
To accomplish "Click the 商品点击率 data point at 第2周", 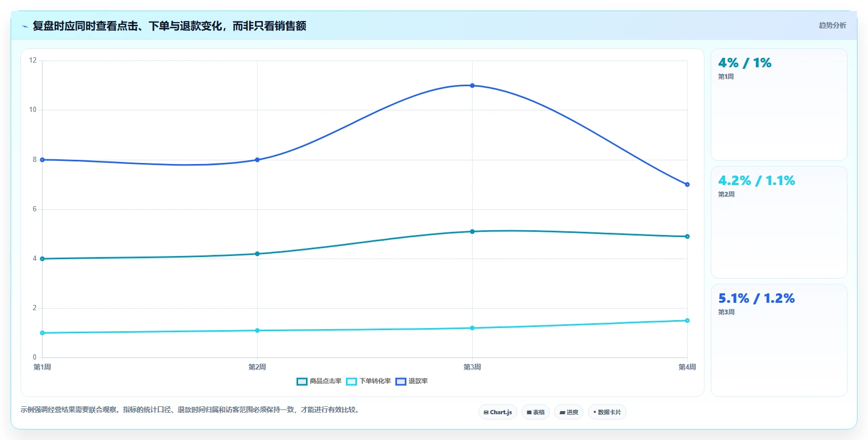I will click(x=257, y=254).
